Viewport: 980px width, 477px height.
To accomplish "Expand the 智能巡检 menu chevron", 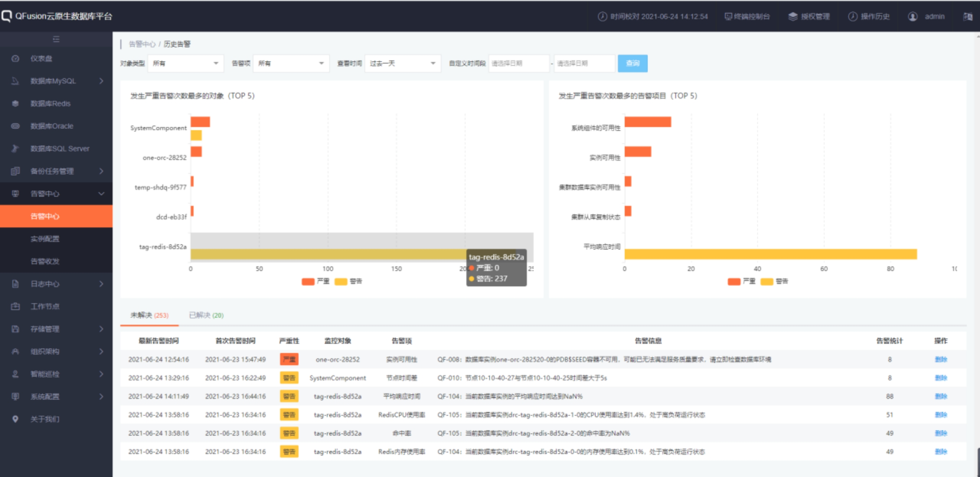I will coord(101,374).
